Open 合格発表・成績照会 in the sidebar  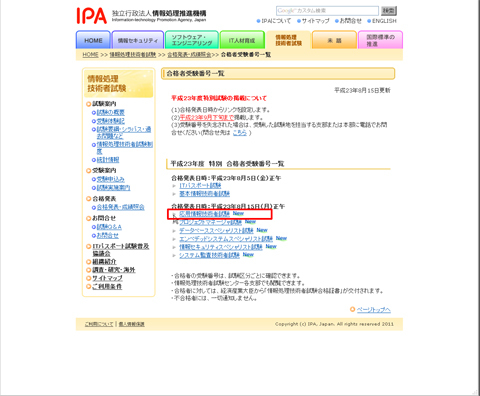click(x=120, y=207)
